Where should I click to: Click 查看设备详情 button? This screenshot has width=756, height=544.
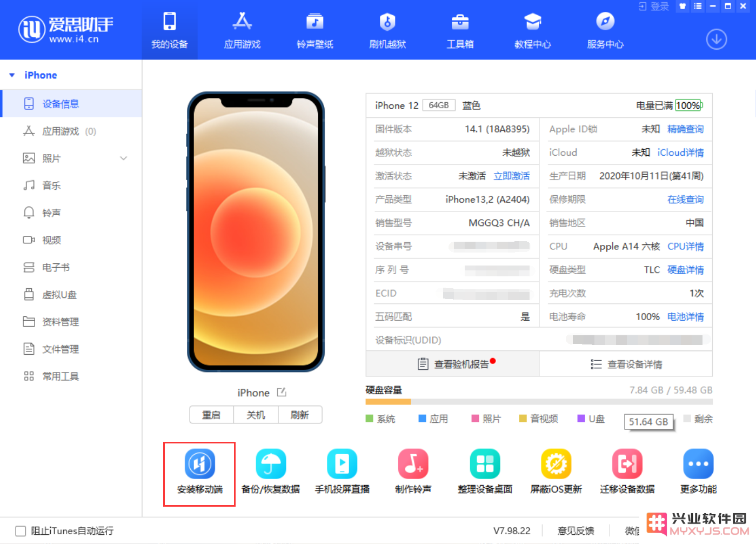[x=626, y=364]
